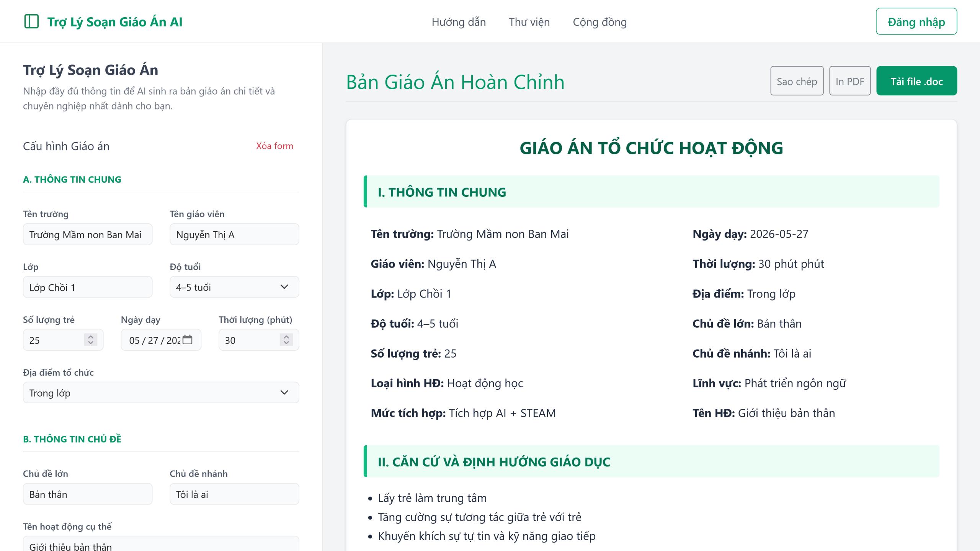Click the Đăng nhập button
This screenshot has height=551, width=980.
pyautogui.click(x=916, y=21)
